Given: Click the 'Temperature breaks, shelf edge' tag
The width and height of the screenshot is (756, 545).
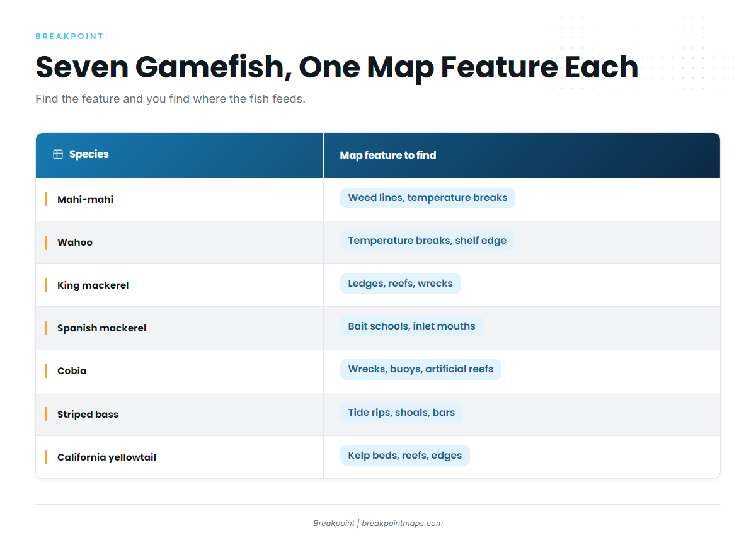Looking at the screenshot, I should click(x=427, y=241).
